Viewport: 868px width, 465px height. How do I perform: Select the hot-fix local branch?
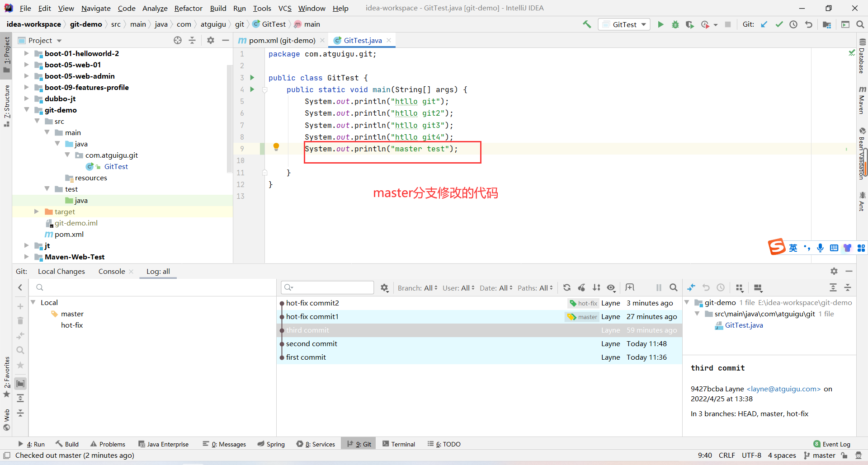click(72, 325)
